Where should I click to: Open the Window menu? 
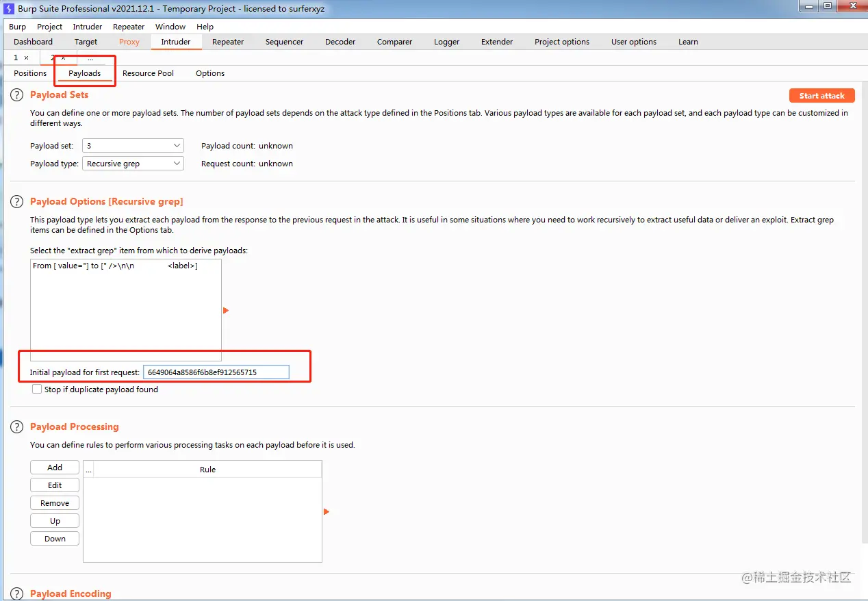(x=170, y=27)
